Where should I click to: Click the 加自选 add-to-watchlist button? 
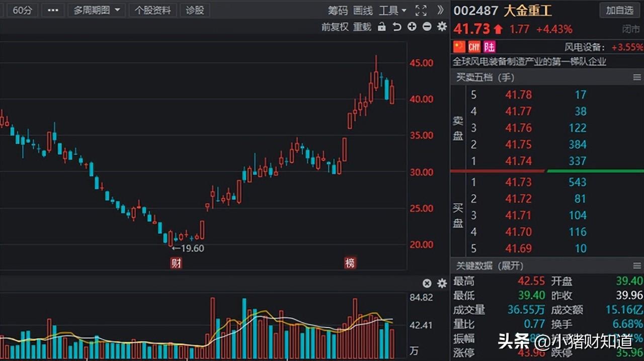(619, 10)
